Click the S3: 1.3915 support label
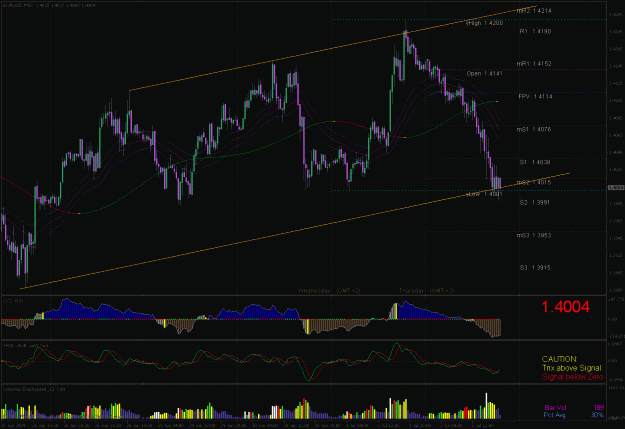Viewport: 625px width, 429px height. [x=535, y=268]
